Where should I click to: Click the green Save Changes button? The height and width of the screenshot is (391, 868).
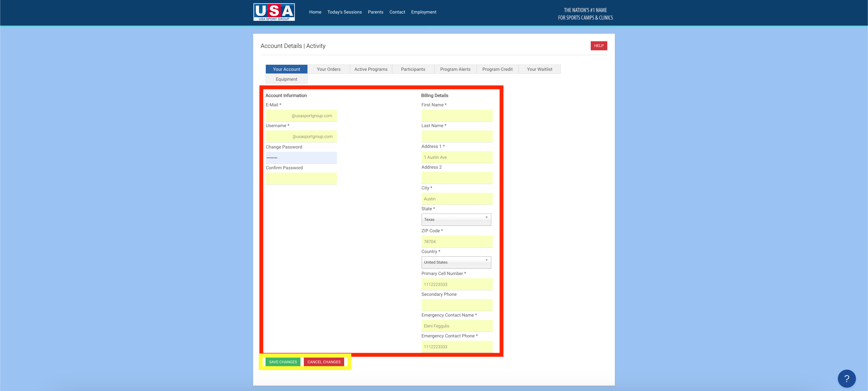click(x=283, y=362)
